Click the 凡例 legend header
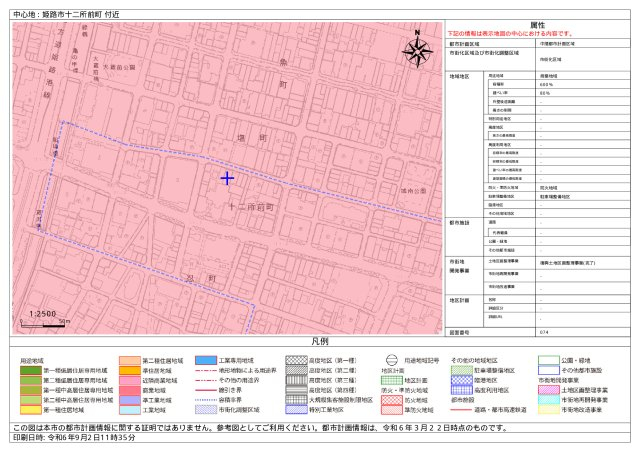 tap(320, 342)
